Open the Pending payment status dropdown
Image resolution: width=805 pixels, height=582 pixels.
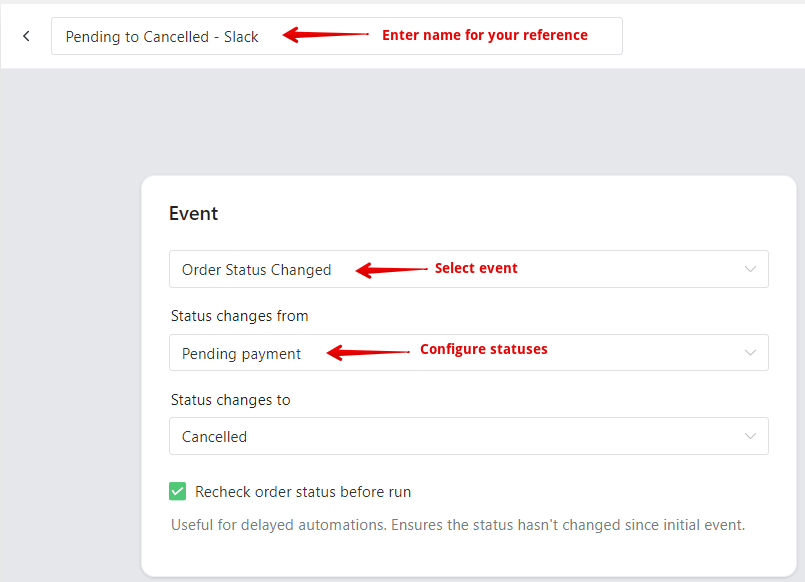(469, 353)
